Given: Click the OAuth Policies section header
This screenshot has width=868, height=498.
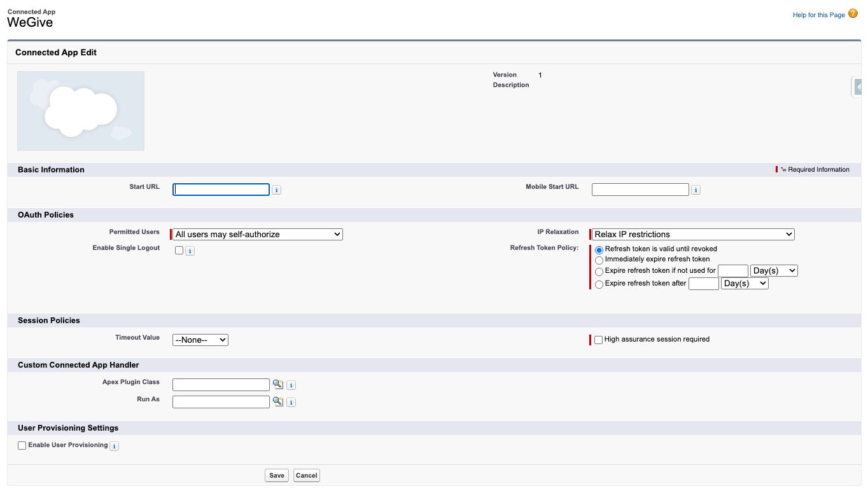Looking at the screenshot, I should 46,215.
